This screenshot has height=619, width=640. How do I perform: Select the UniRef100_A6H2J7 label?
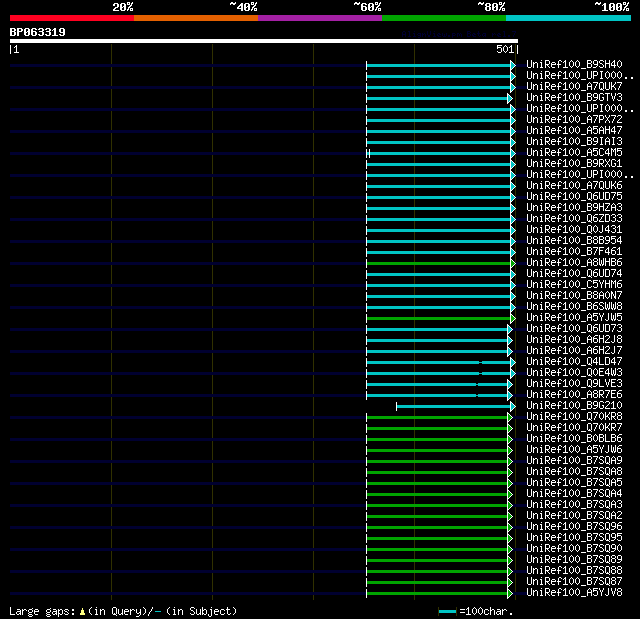(x=574, y=351)
